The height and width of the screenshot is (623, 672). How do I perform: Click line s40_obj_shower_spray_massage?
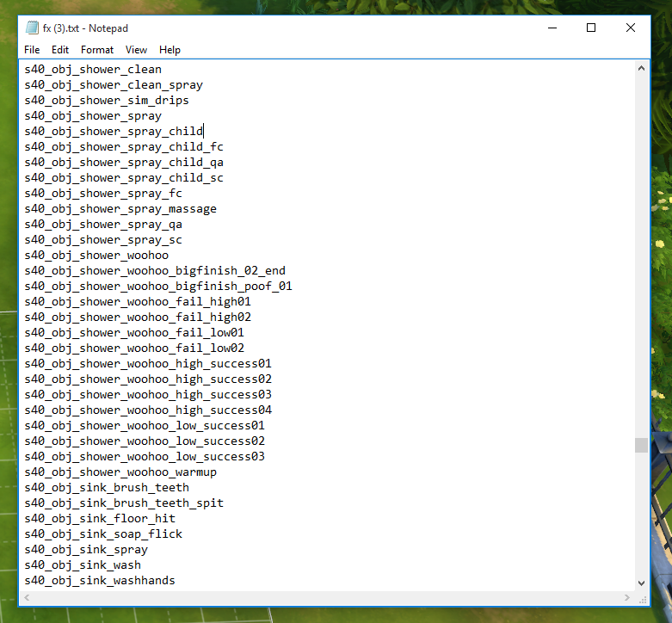120,208
